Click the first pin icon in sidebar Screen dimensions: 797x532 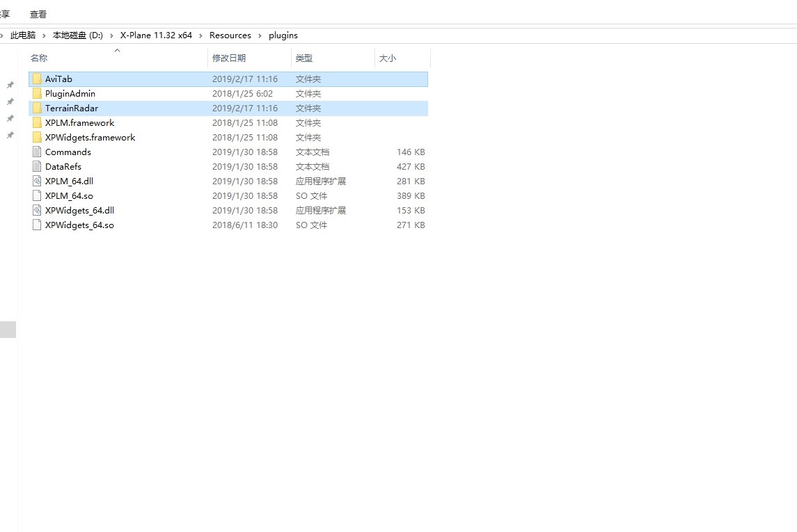click(10, 85)
